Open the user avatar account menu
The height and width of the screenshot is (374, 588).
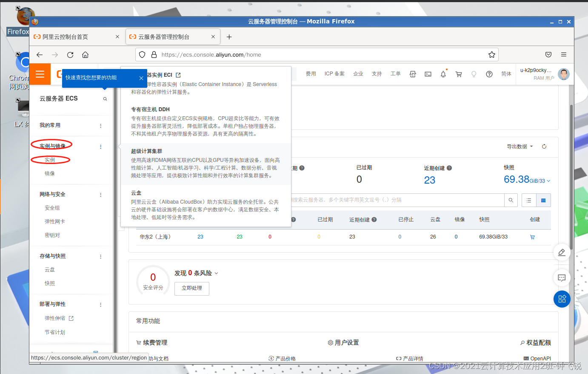point(564,74)
